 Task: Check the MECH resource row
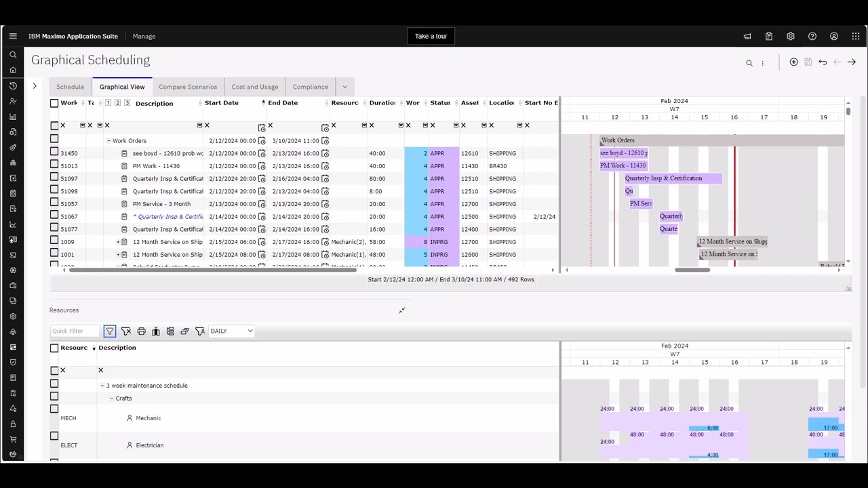tap(54, 409)
